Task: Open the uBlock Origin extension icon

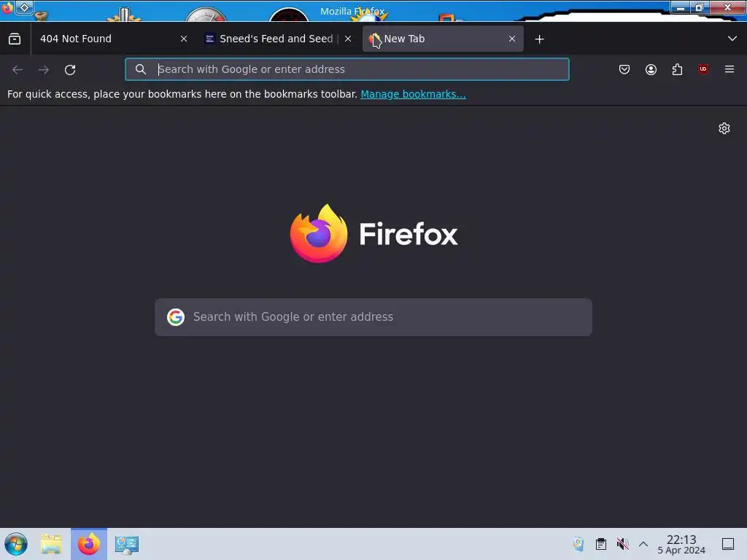Action: pyautogui.click(x=703, y=69)
